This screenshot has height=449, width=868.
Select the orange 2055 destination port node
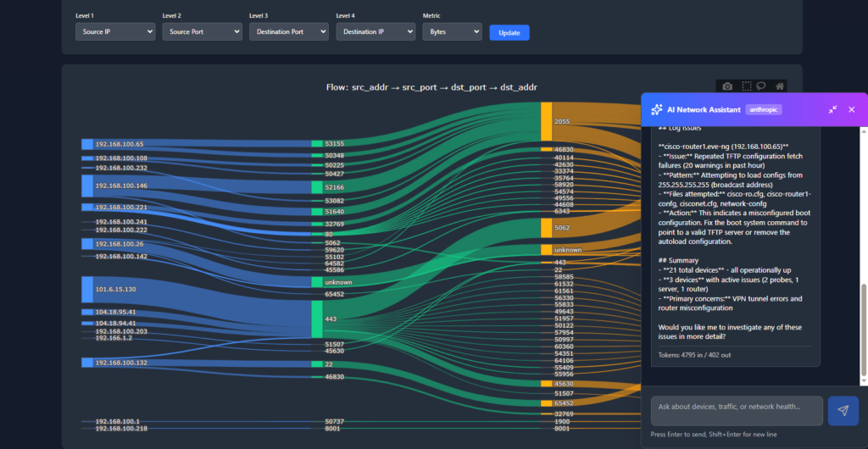point(547,122)
